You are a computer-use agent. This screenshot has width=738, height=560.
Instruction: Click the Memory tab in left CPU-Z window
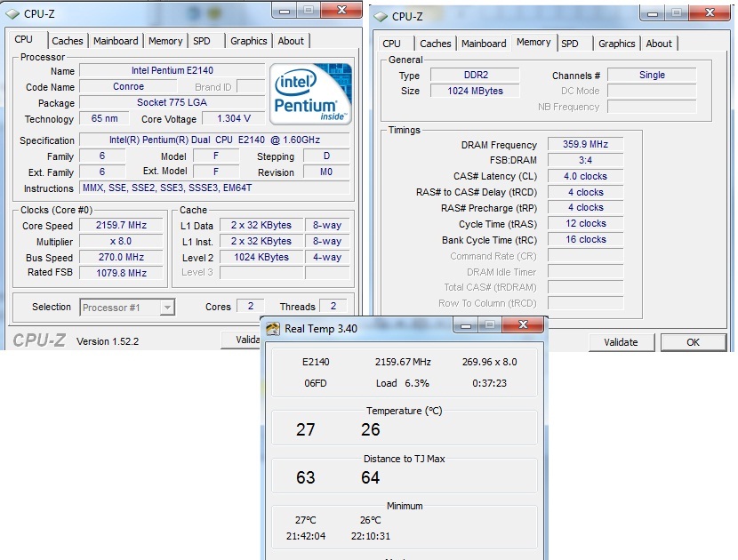(165, 41)
